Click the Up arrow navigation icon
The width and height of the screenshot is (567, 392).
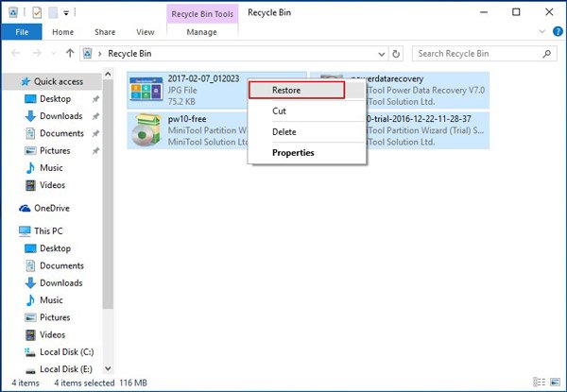pyautogui.click(x=70, y=54)
